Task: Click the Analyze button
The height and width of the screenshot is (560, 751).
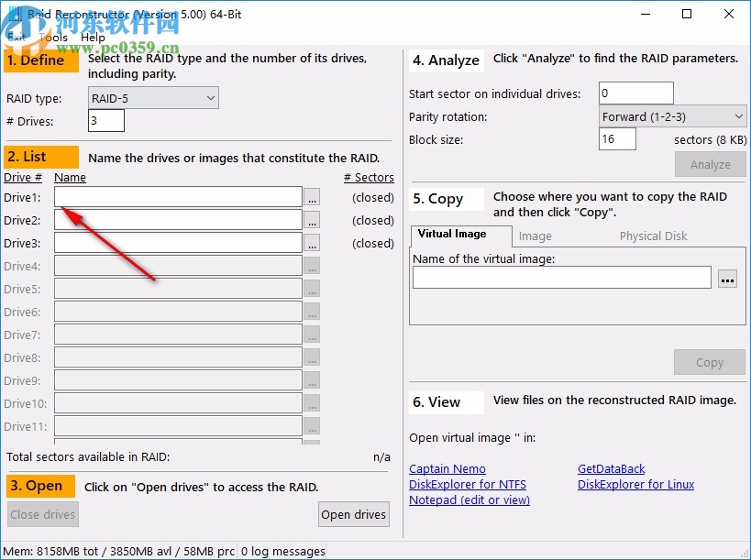Action: pos(711,164)
